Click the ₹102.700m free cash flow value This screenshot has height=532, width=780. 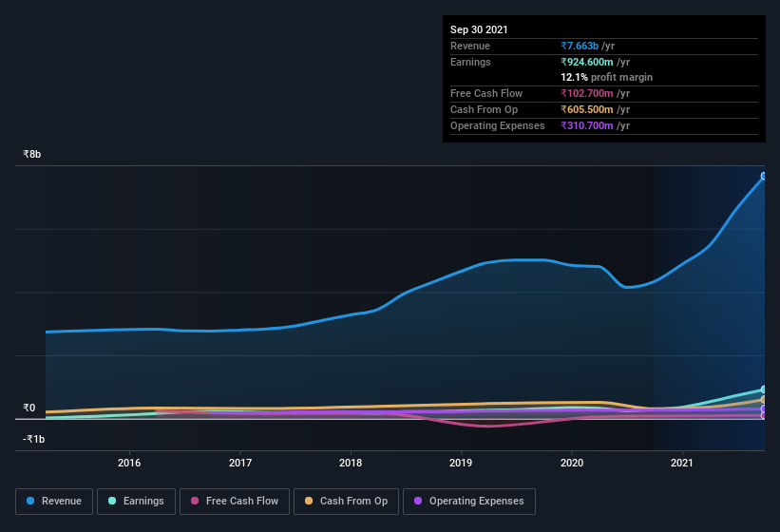coord(587,93)
